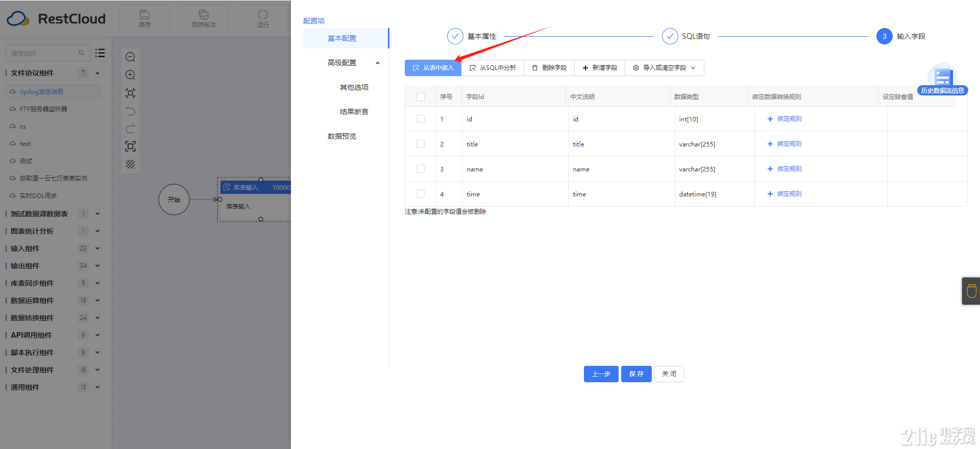Click the step 3 输入字段 circle
Screen dimensions: 980x449
point(885,36)
